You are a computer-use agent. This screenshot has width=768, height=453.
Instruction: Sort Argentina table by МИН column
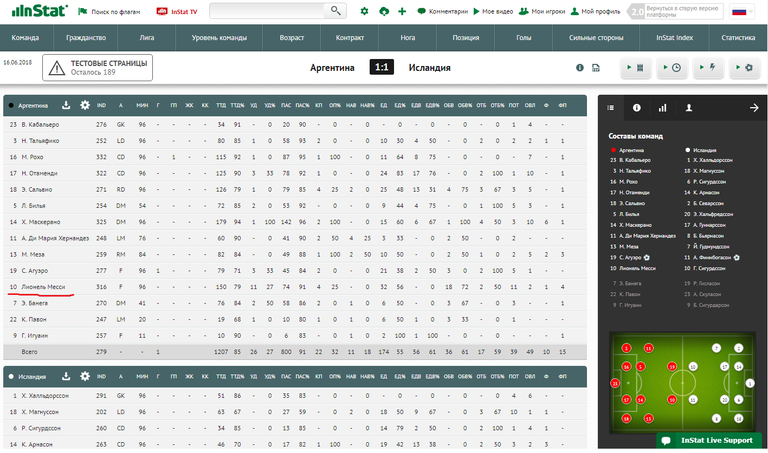click(142, 105)
